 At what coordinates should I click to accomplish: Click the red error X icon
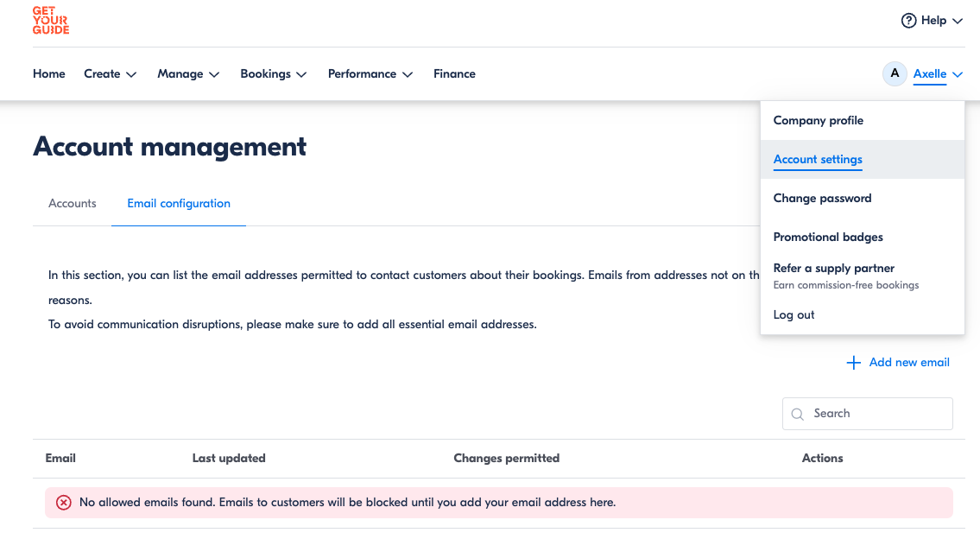coord(63,503)
